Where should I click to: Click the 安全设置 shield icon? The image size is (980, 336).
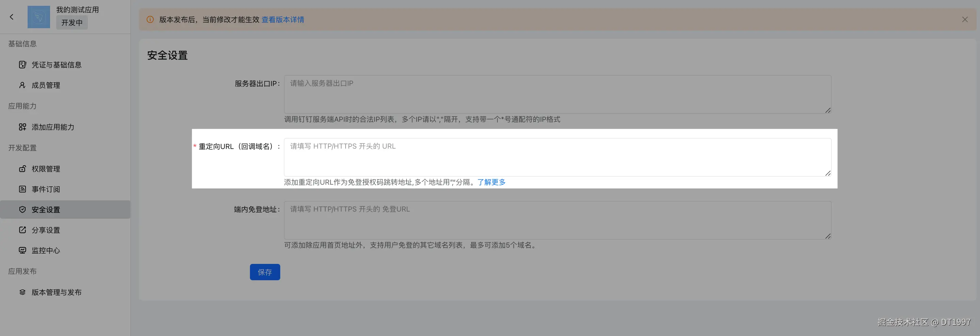22,209
